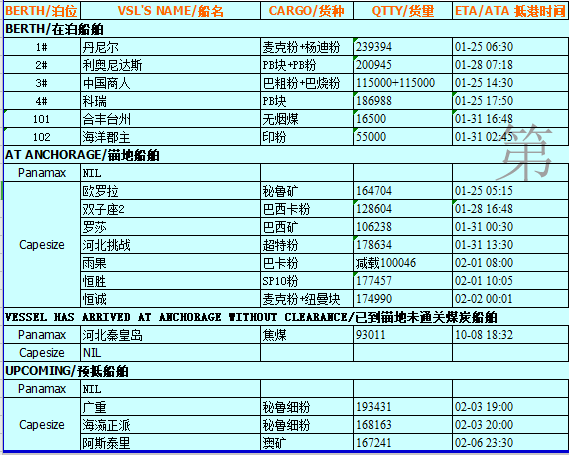The width and height of the screenshot is (569, 455).
Task: Select quantity cell 239394
Action: point(403,46)
